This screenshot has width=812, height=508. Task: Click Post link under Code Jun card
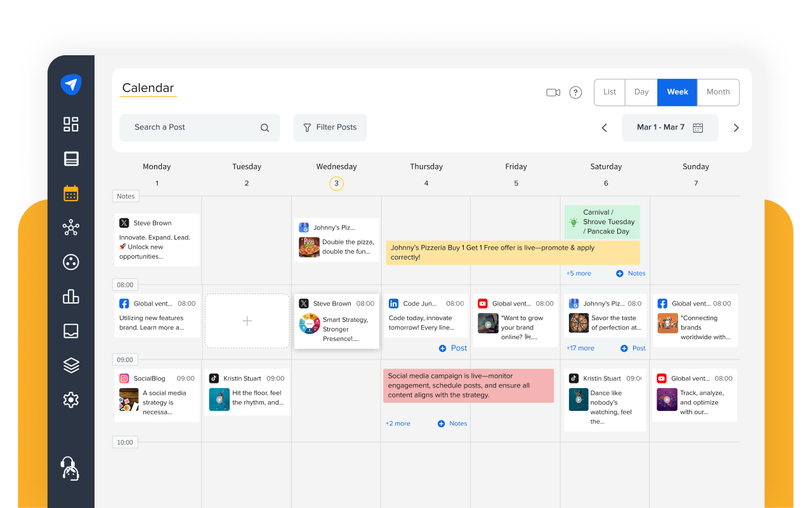[459, 348]
